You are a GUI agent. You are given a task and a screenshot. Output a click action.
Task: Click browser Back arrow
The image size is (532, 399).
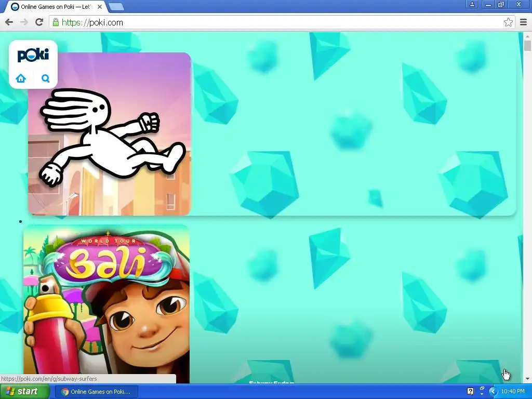tap(9, 22)
